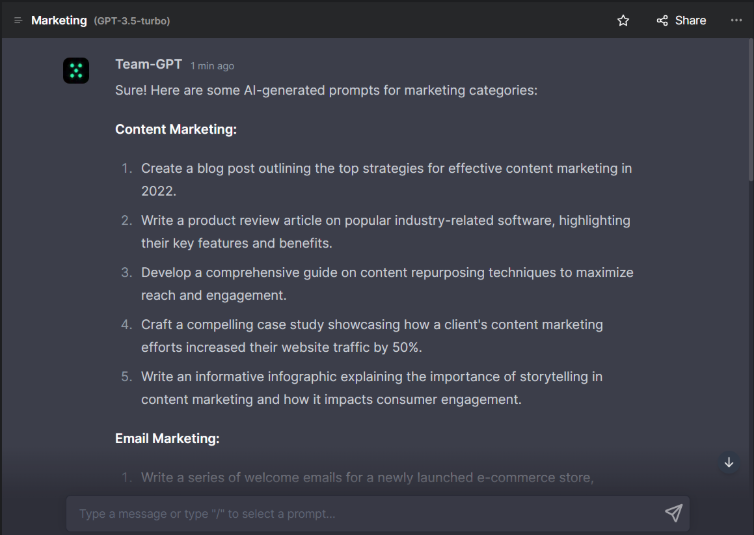Click the content repurposing guide prompt

point(386,283)
